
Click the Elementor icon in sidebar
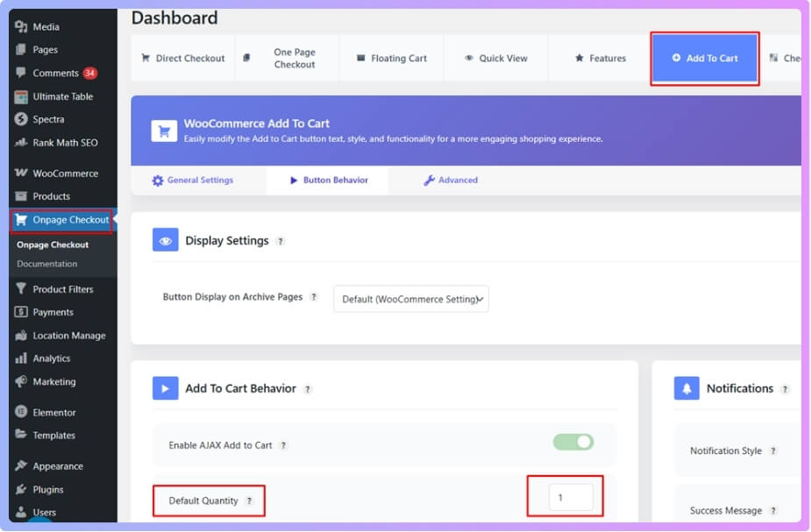point(21,412)
